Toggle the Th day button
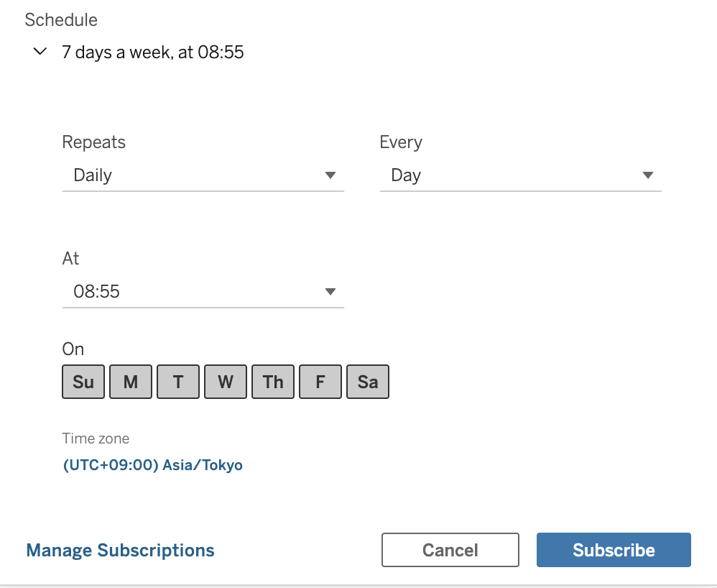 (273, 382)
